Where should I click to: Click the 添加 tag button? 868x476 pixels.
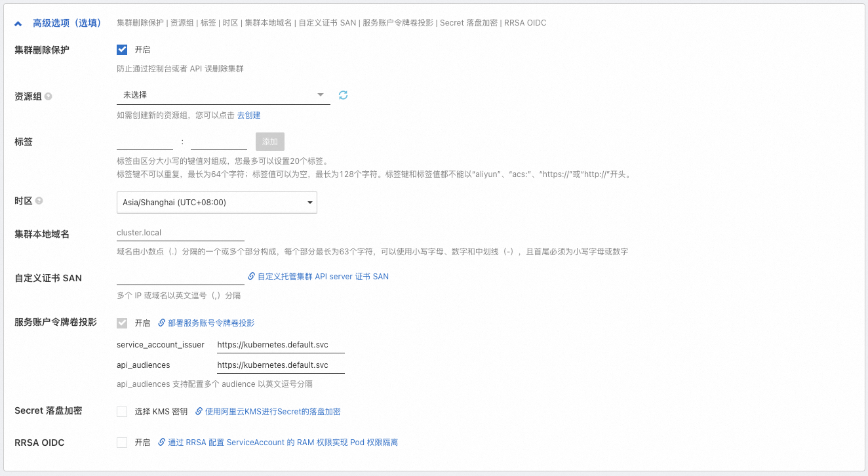tap(270, 142)
